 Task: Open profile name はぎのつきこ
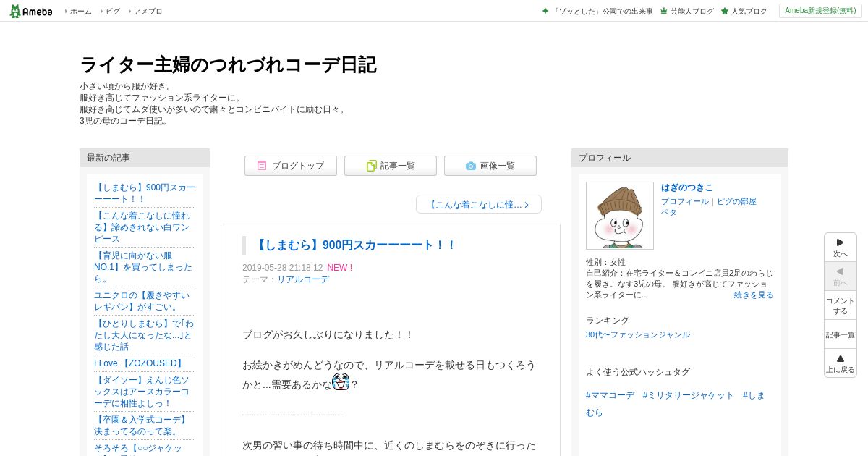[x=686, y=187]
